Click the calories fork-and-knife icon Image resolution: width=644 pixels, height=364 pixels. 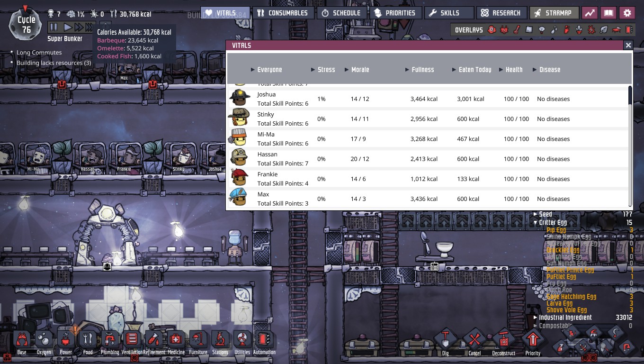click(x=113, y=14)
